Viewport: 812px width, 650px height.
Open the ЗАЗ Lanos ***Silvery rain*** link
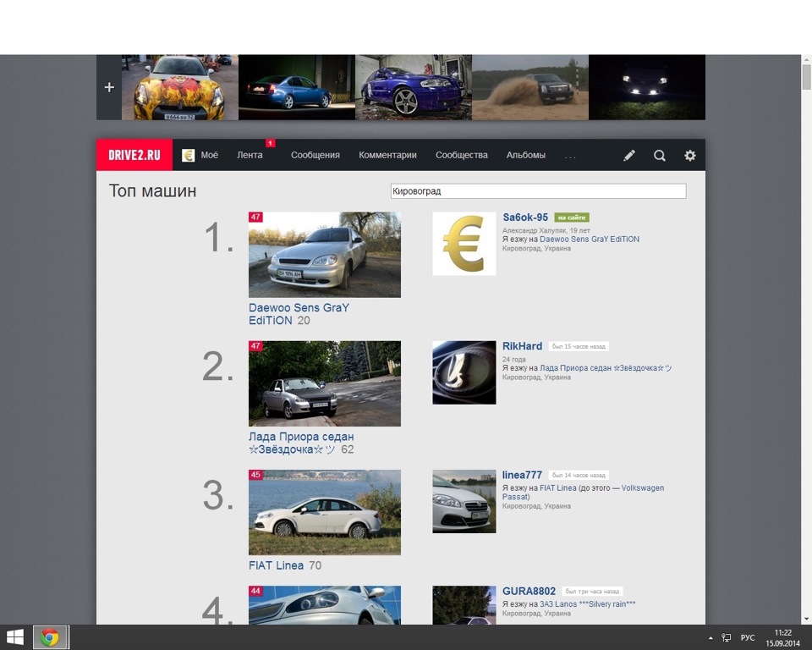(x=587, y=603)
